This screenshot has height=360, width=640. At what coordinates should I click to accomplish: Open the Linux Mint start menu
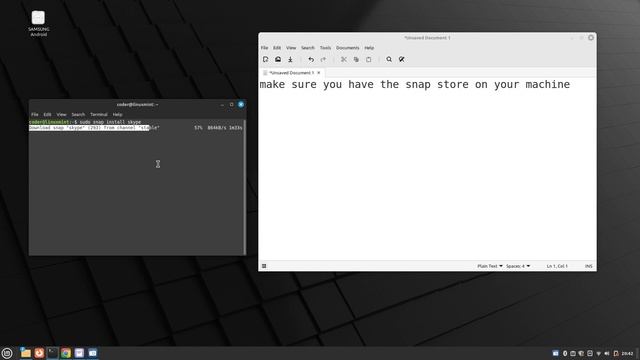pos(7,353)
